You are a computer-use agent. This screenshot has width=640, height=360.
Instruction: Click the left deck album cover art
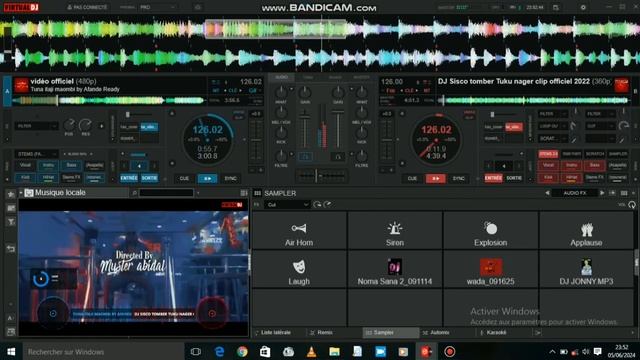(x=21, y=86)
